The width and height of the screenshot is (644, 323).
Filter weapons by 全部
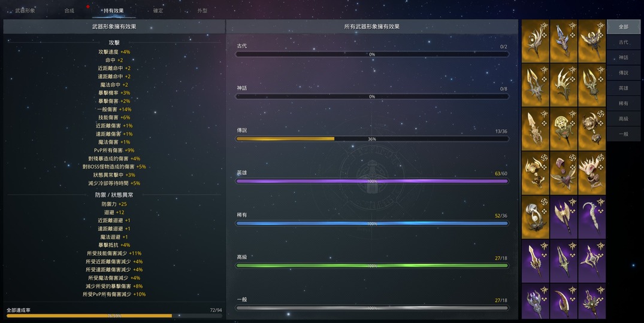coord(624,27)
